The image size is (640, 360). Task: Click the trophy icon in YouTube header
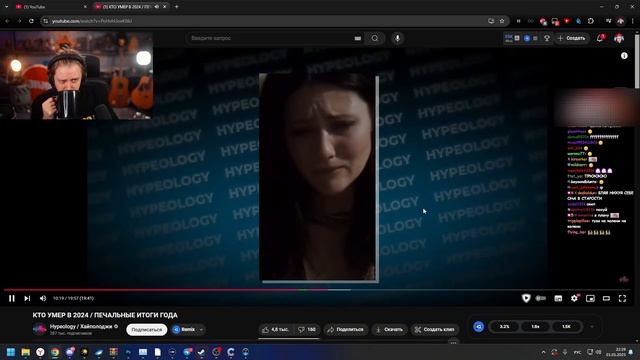click(547, 38)
